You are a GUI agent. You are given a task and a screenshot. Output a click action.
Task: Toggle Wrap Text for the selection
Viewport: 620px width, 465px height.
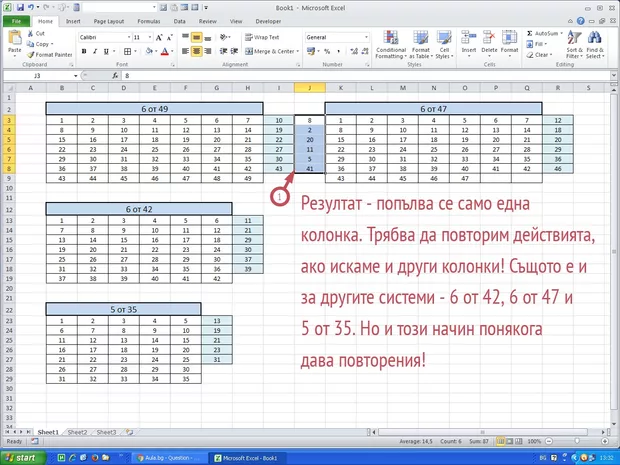[x=262, y=37]
